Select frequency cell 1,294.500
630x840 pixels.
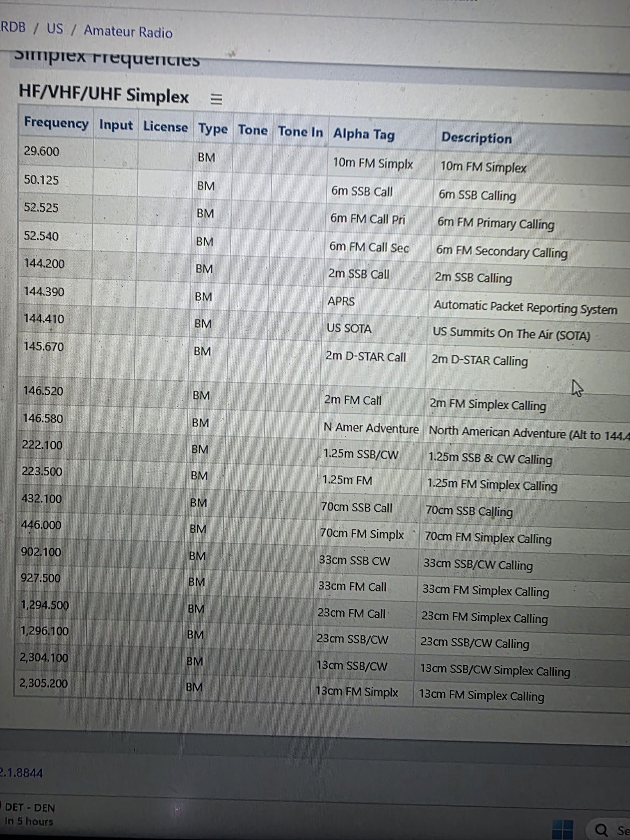45,605
